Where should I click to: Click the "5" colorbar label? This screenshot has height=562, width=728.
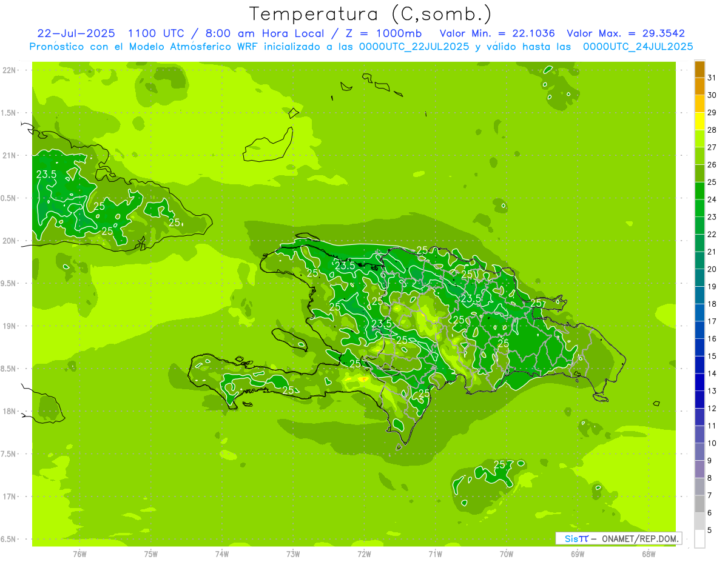[x=709, y=530]
